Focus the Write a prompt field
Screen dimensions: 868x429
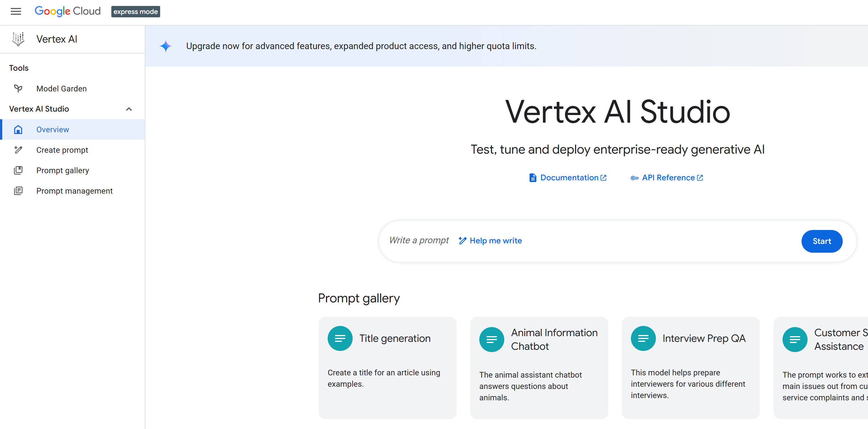419,240
